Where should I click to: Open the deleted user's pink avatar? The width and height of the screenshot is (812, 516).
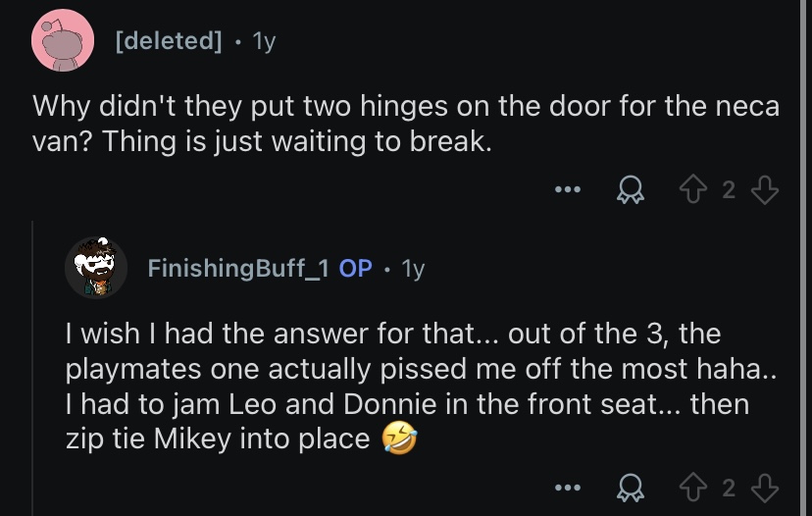63,40
